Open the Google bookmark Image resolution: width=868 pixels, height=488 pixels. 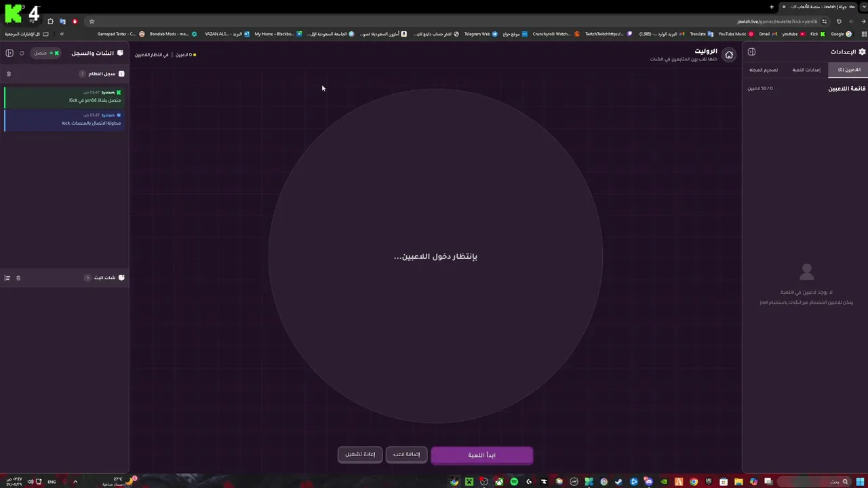[841, 34]
